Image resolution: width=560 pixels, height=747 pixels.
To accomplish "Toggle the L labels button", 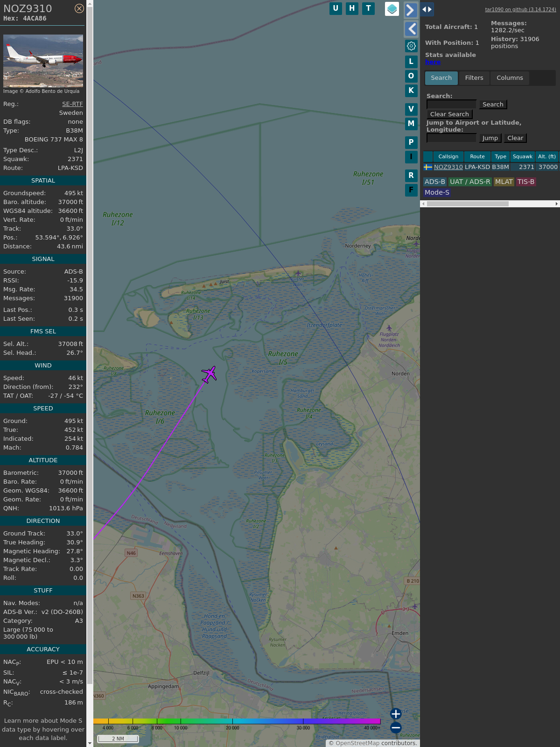I will click(411, 62).
